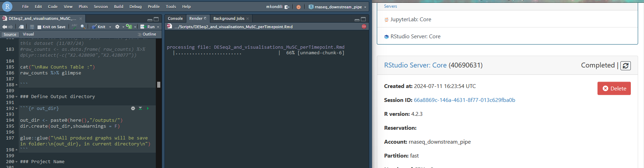Image resolution: width=644 pixels, height=168 pixels.
Task: Collapse the Define Output directory section
Action: tap(16, 97)
